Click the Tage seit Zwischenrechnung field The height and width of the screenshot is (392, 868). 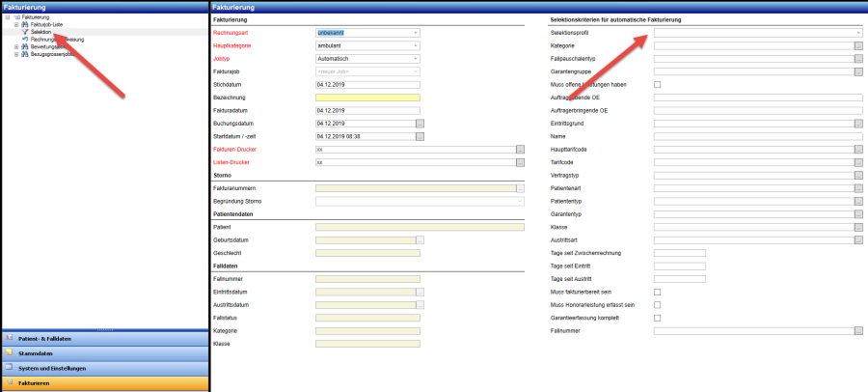pos(680,253)
